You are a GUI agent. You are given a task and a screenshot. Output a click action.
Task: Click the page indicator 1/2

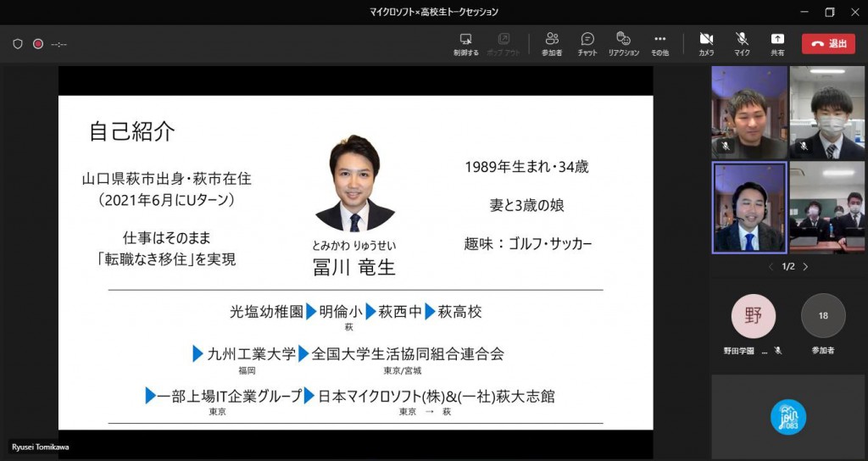(787, 267)
